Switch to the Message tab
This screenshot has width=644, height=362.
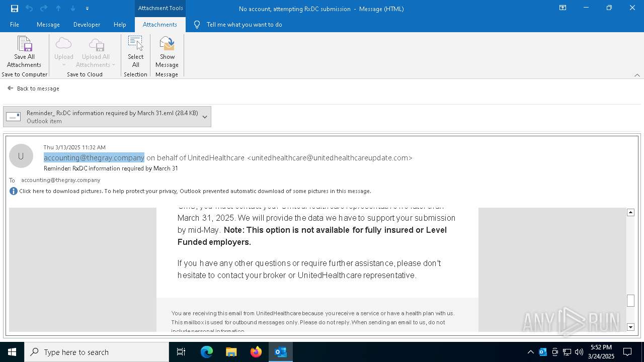coord(48,24)
